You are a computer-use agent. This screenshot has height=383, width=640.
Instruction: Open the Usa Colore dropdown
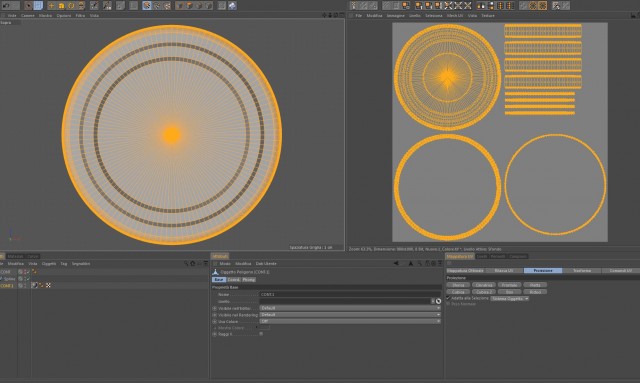tap(350, 321)
